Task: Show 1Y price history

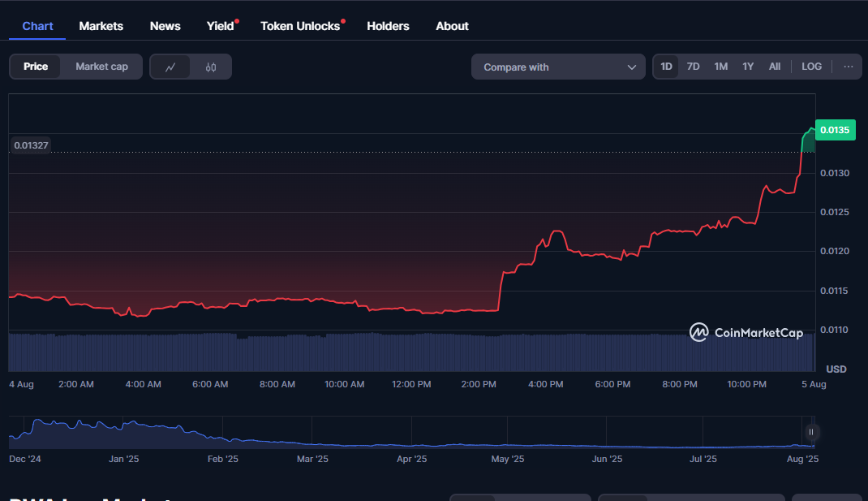Action: [748, 67]
